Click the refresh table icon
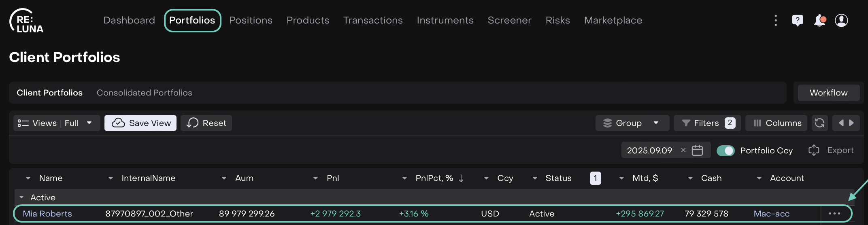This screenshot has height=225, width=868. [x=819, y=123]
